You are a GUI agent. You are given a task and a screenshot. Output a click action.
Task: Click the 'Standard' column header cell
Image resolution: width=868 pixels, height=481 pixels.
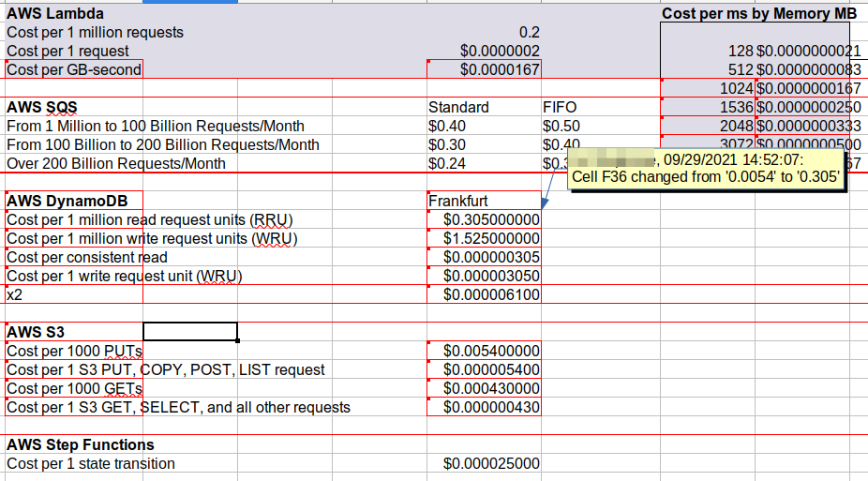(485, 108)
